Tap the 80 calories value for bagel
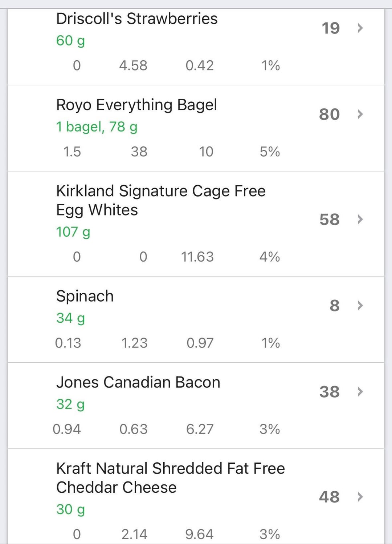Screen dimensions: 392x544 pyautogui.click(x=329, y=114)
